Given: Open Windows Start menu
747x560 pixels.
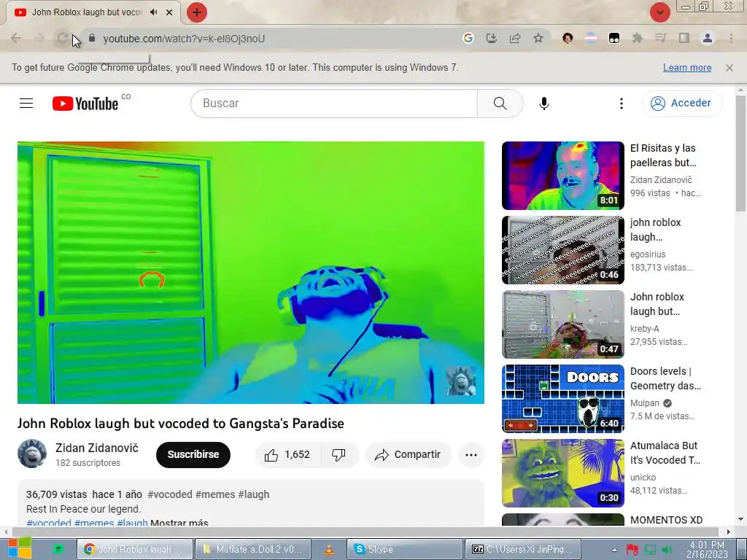Looking at the screenshot, I should point(19,548).
